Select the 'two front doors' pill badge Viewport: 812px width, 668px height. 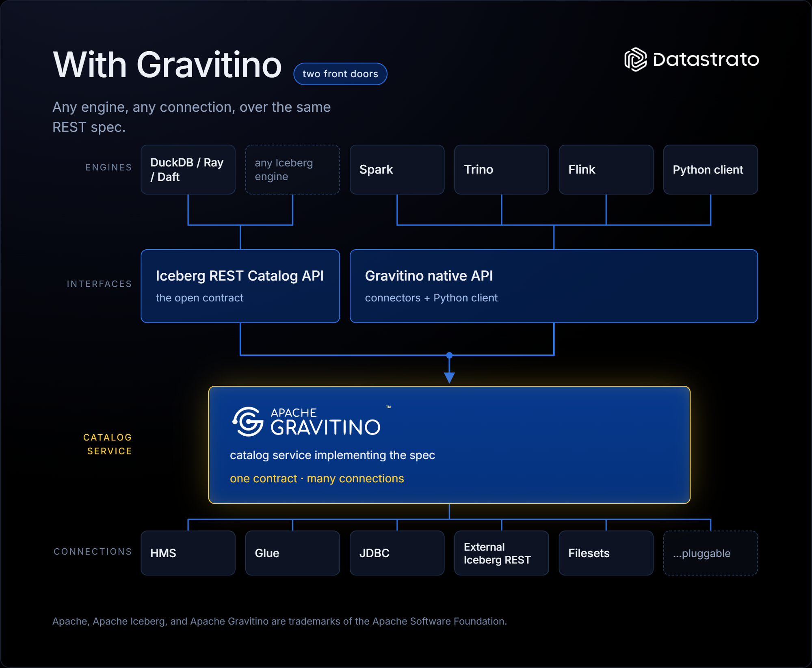340,74
